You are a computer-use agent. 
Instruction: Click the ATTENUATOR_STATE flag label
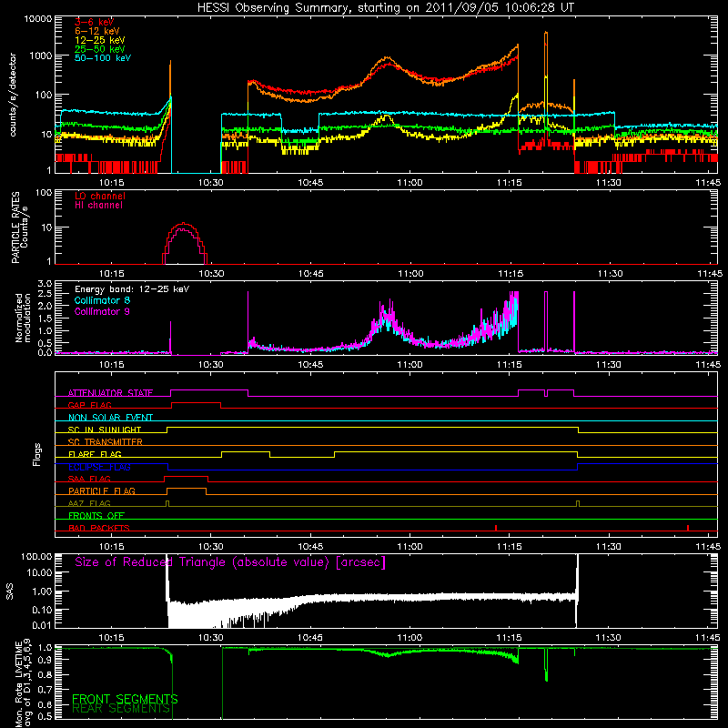tap(110, 393)
